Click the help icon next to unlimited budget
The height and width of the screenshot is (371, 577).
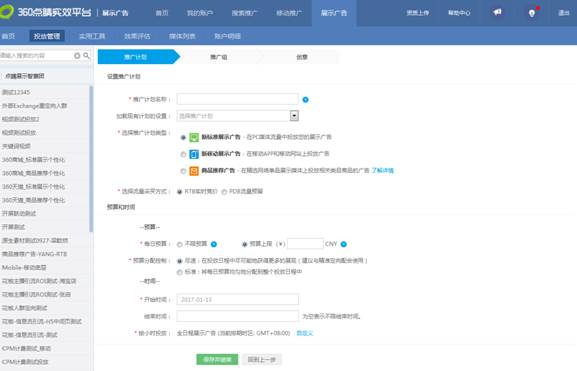click(214, 244)
